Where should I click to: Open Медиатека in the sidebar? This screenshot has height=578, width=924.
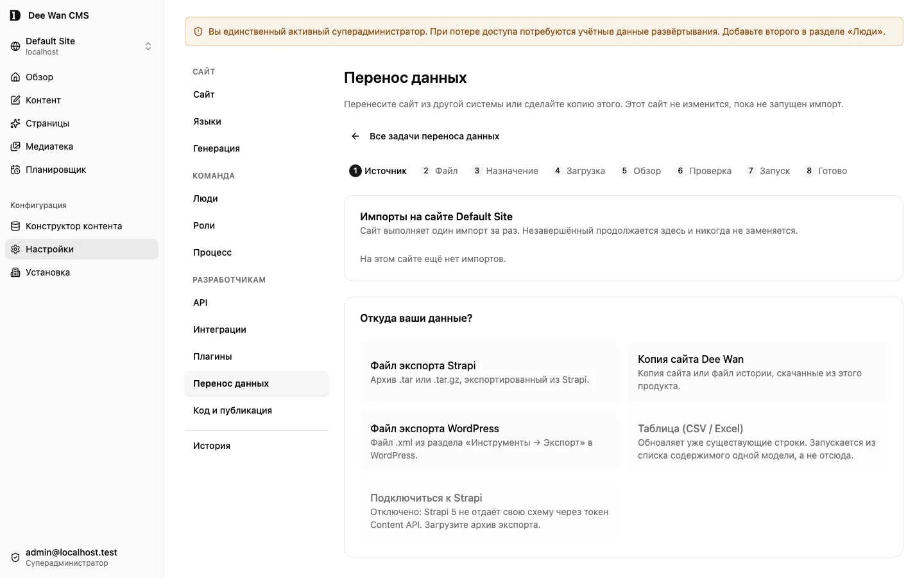tap(81, 146)
